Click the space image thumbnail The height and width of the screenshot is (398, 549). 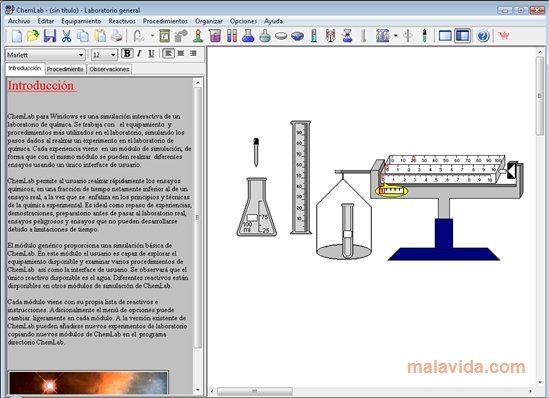(88, 382)
